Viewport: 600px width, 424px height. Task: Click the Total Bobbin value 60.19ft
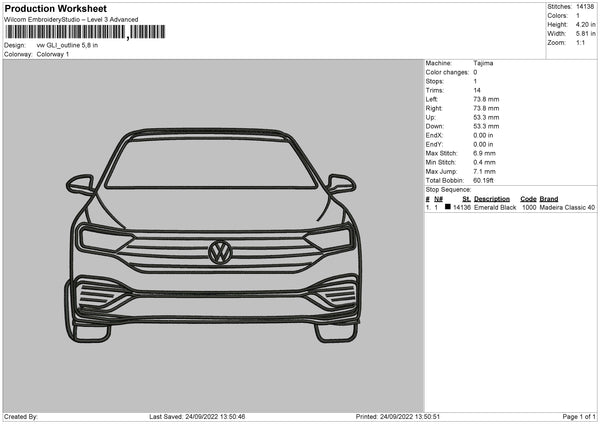pos(483,181)
